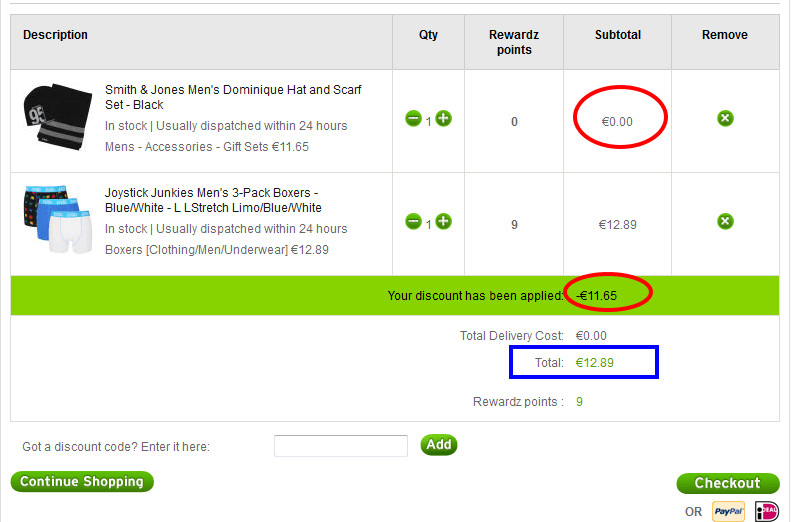The image size is (796, 522).
Task: Pay with PayPal icon
Action: pyautogui.click(x=728, y=511)
